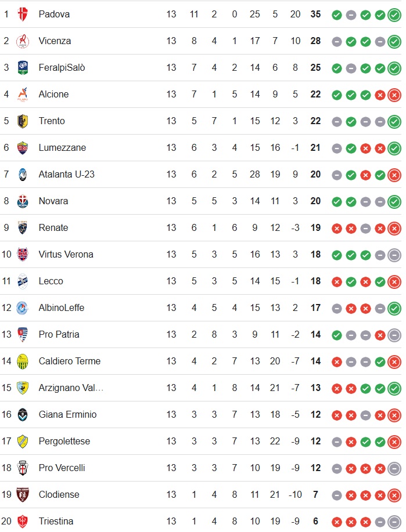Click the Vicenza team logo

tap(23, 41)
